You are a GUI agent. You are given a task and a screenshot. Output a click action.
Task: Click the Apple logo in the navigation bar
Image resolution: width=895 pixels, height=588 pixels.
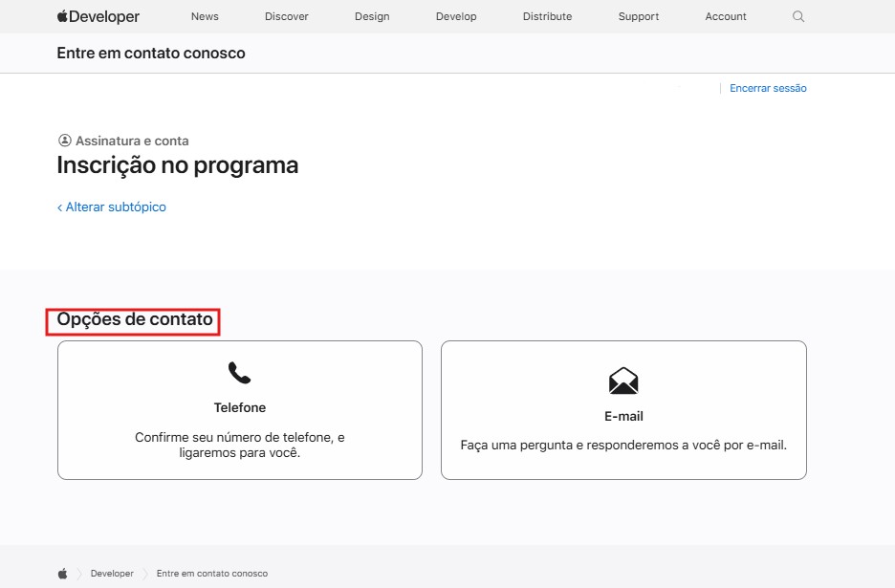click(x=60, y=15)
